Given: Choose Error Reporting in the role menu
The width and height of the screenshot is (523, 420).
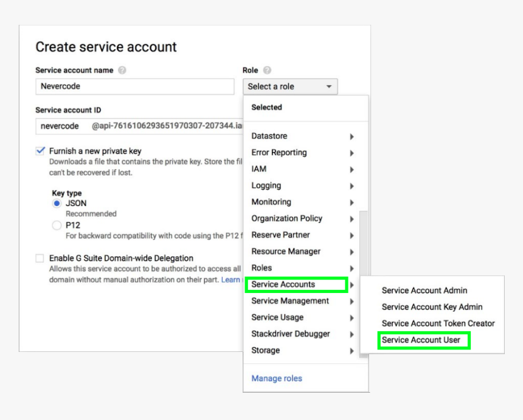Looking at the screenshot, I should [x=279, y=153].
